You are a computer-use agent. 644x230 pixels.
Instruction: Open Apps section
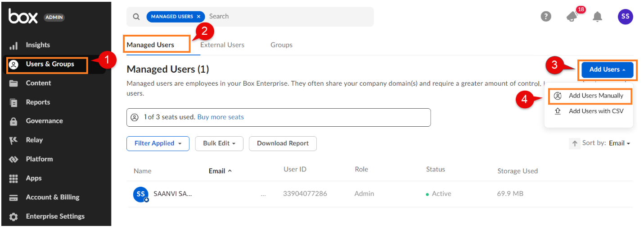(x=34, y=178)
